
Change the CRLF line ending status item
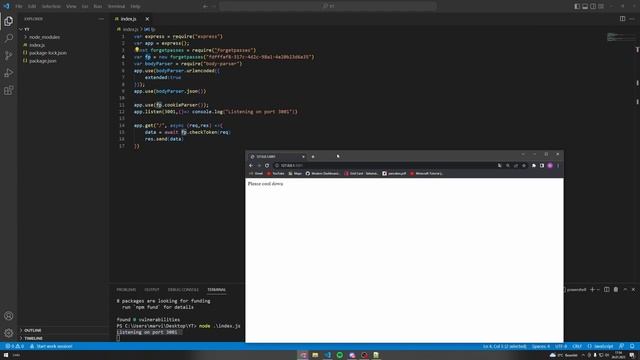point(577,346)
